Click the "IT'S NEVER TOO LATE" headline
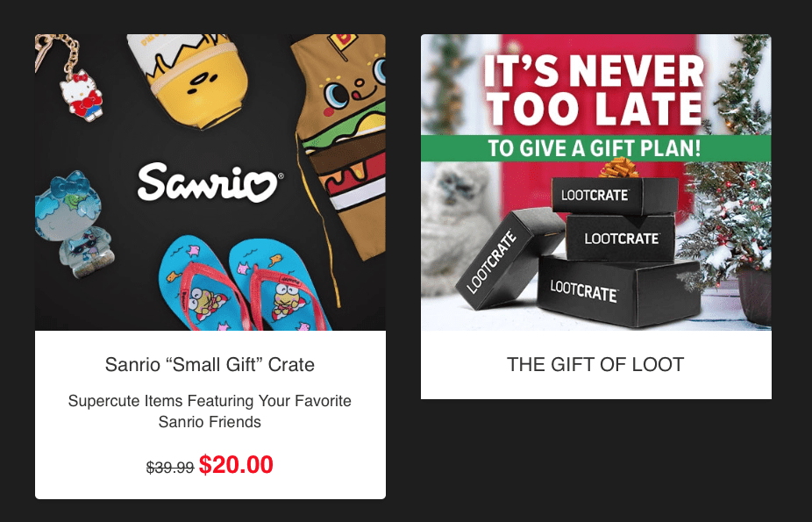This screenshot has height=522, width=812. click(595, 89)
